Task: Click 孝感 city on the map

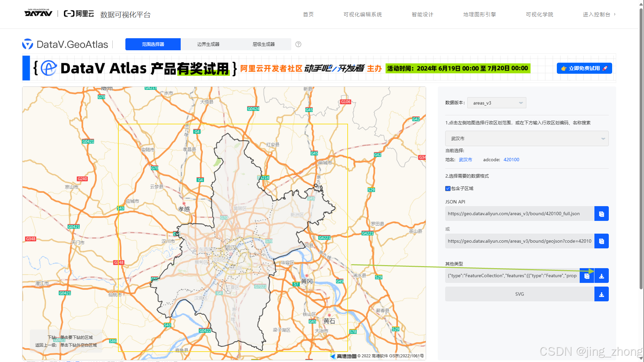Action: (x=184, y=209)
